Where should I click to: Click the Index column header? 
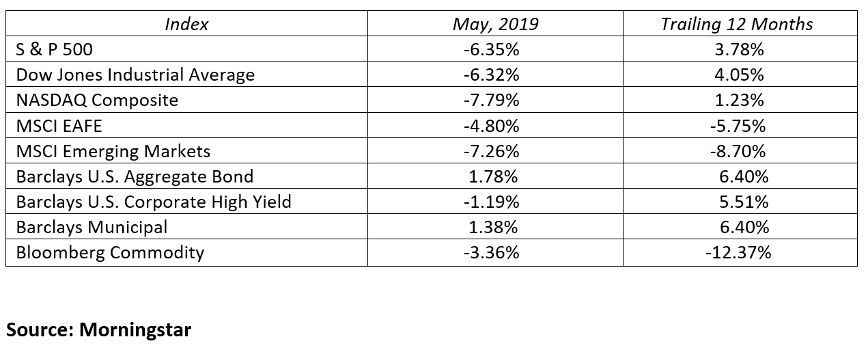(x=186, y=24)
